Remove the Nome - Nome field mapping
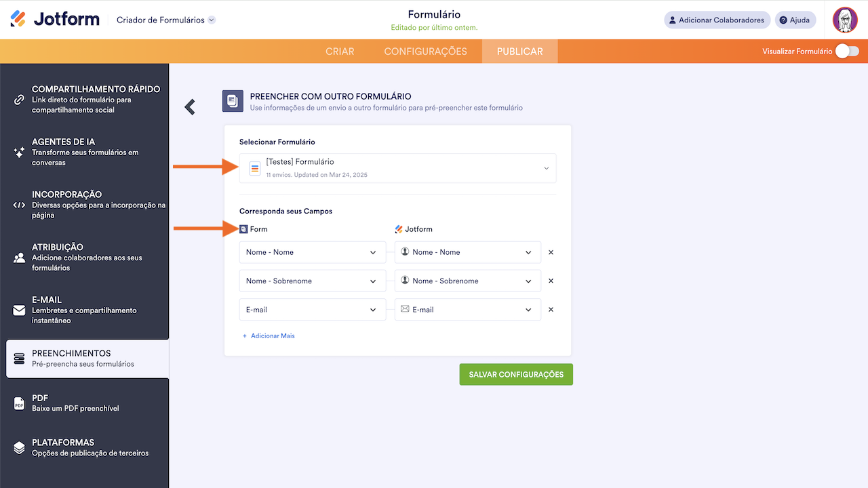 pyautogui.click(x=551, y=252)
